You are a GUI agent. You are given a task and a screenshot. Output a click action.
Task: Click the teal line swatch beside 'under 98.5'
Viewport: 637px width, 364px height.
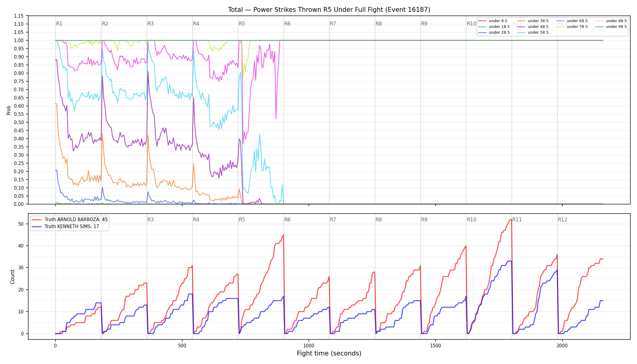(x=599, y=27)
